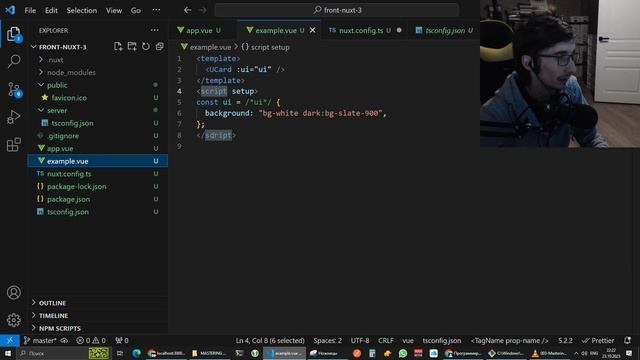Image resolution: width=640 pixels, height=360 pixels.
Task: Click the script setup breadcrumb
Action: click(265, 47)
